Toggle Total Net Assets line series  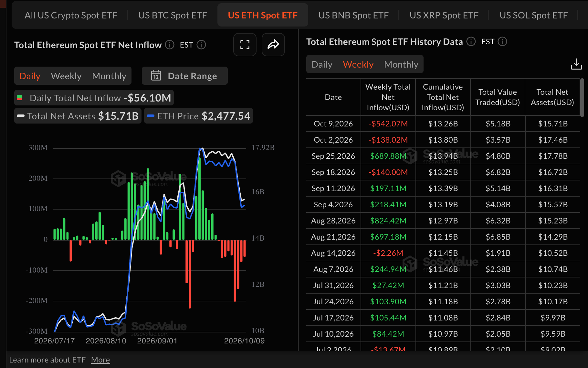click(78, 116)
